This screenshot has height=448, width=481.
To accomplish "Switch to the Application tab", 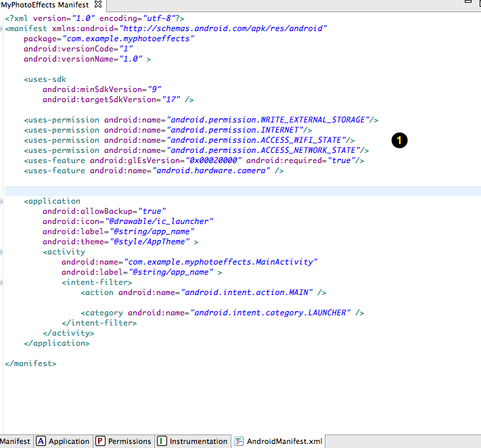I will click(x=63, y=441).
